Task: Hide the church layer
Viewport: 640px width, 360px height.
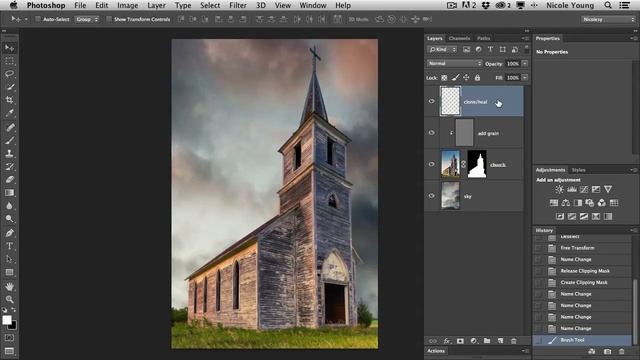Action: click(x=431, y=164)
